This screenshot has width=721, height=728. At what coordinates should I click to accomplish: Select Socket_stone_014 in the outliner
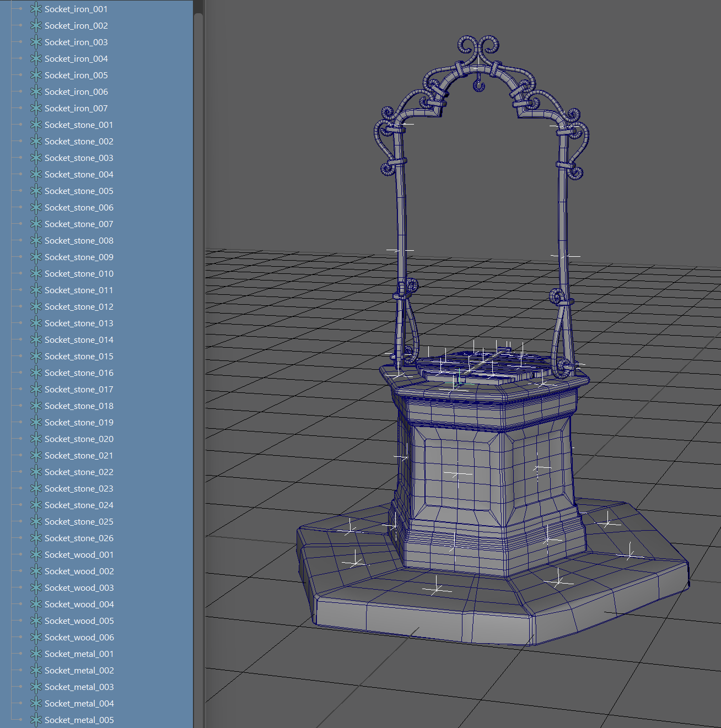click(x=79, y=339)
